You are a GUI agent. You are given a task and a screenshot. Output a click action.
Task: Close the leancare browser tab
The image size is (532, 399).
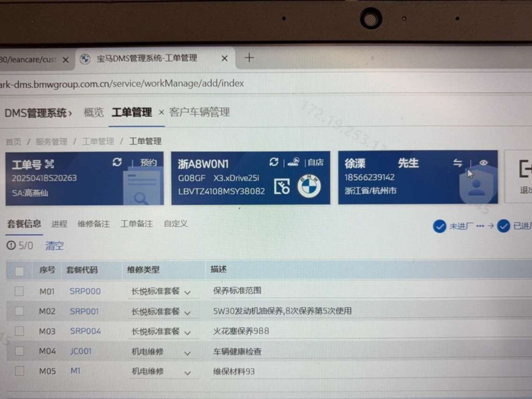coord(66,60)
